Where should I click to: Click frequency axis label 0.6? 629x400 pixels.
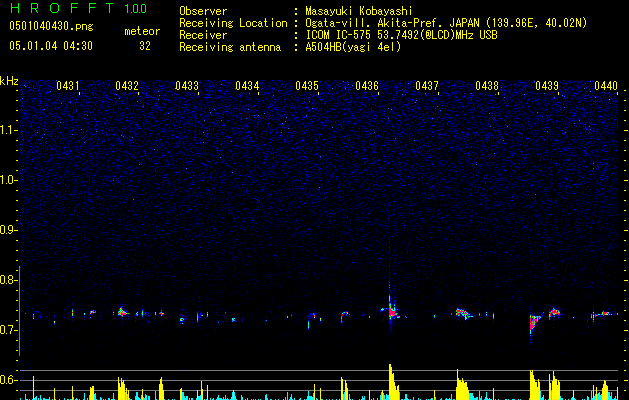tap(9, 380)
